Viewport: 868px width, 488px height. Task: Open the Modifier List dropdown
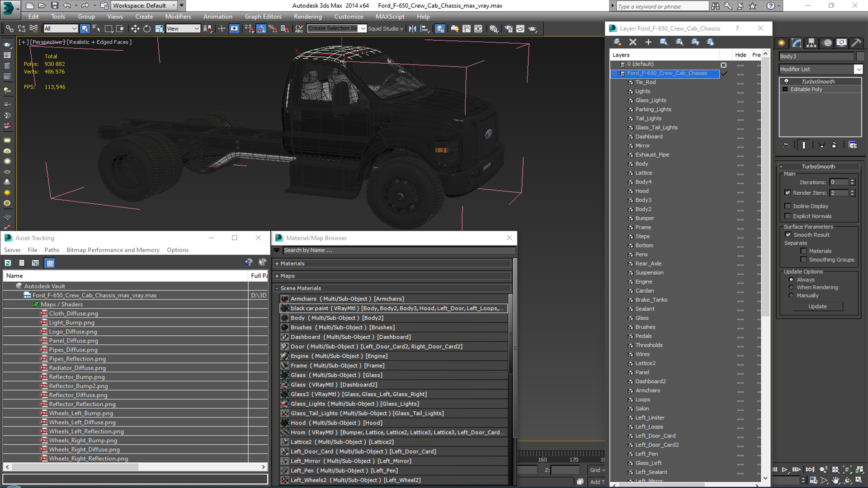click(x=858, y=69)
